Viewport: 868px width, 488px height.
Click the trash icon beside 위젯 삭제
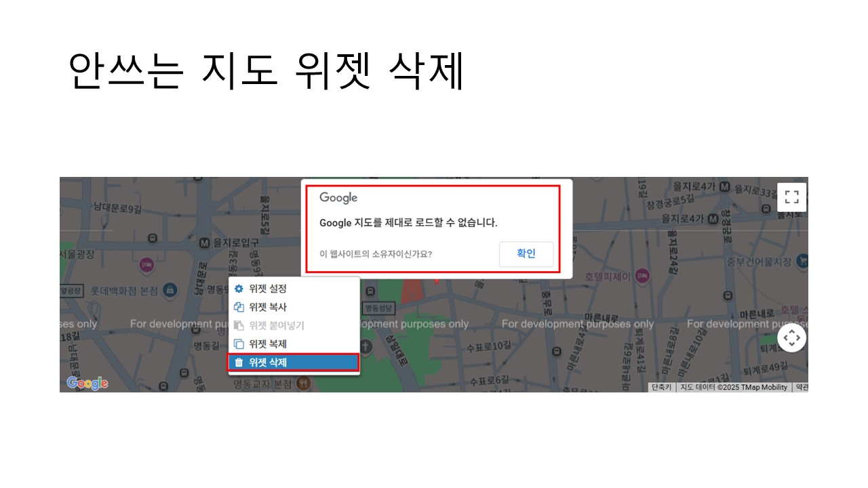tap(239, 363)
